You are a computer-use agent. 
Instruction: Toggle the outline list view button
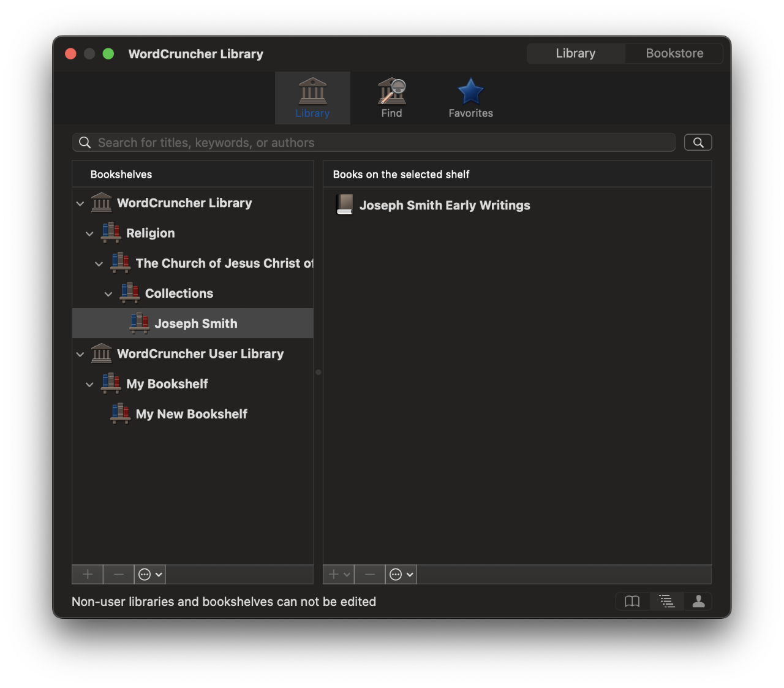click(666, 602)
